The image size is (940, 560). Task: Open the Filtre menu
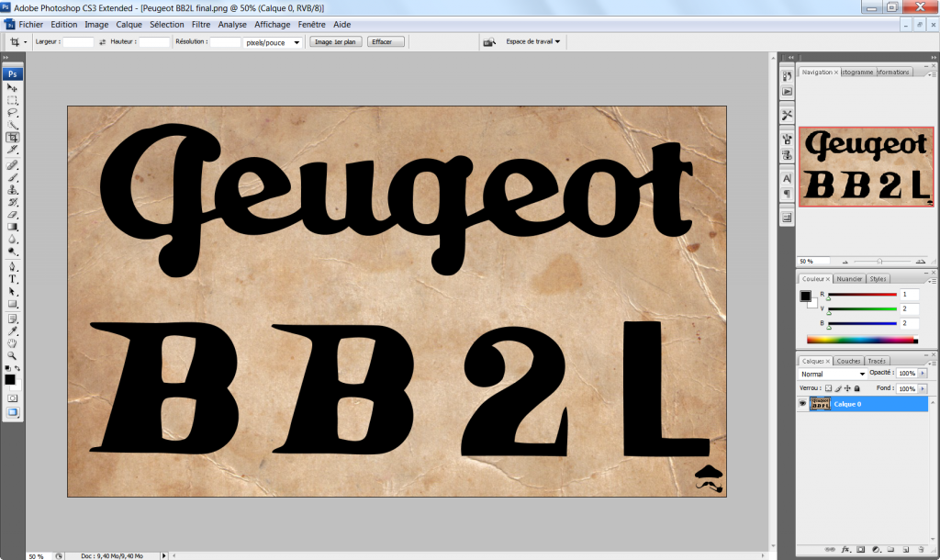pyautogui.click(x=201, y=25)
